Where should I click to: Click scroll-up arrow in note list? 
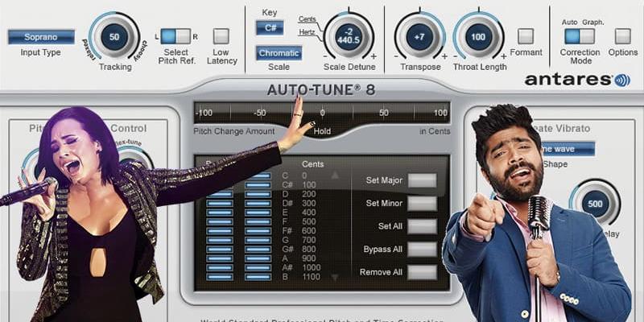(x=335, y=175)
